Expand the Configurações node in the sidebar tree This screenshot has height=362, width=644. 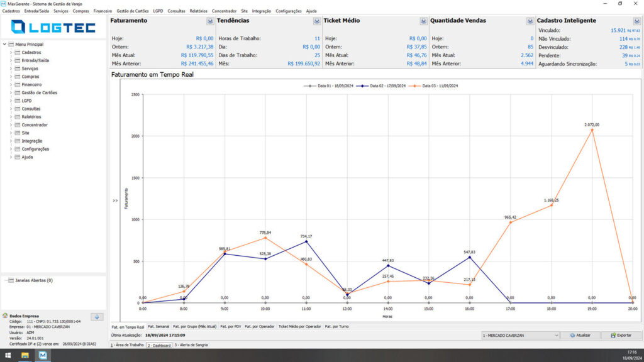(11, 149)
